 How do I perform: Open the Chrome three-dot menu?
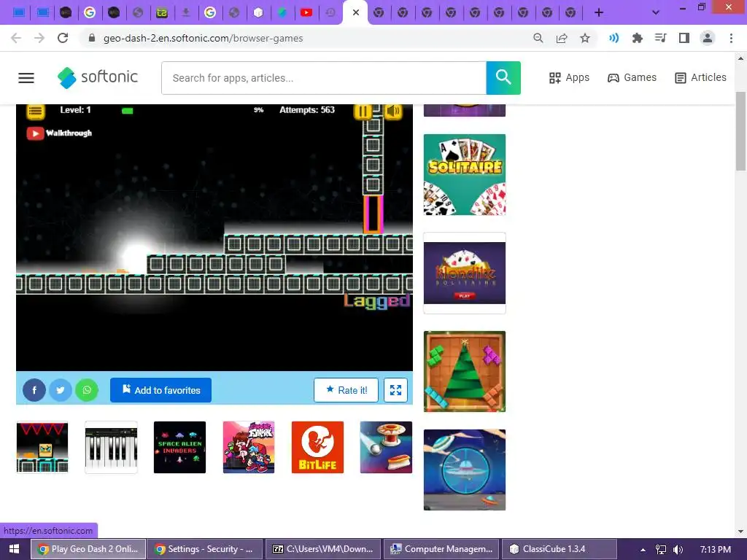(731, 38)
